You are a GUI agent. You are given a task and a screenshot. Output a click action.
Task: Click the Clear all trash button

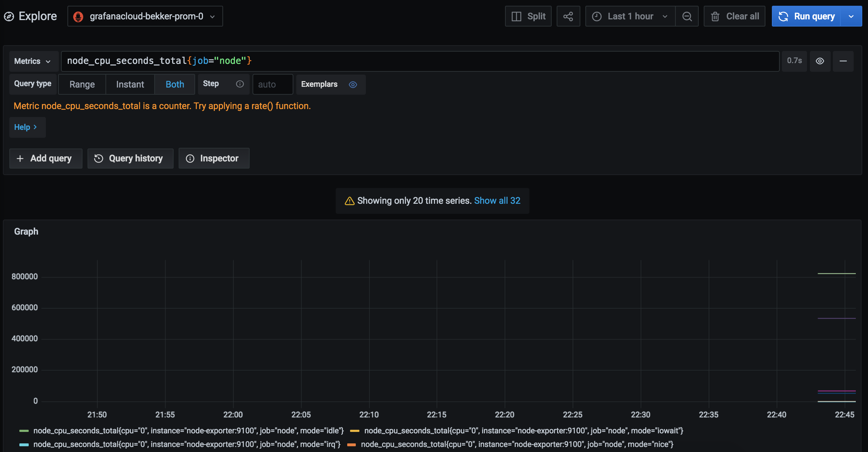735,16
